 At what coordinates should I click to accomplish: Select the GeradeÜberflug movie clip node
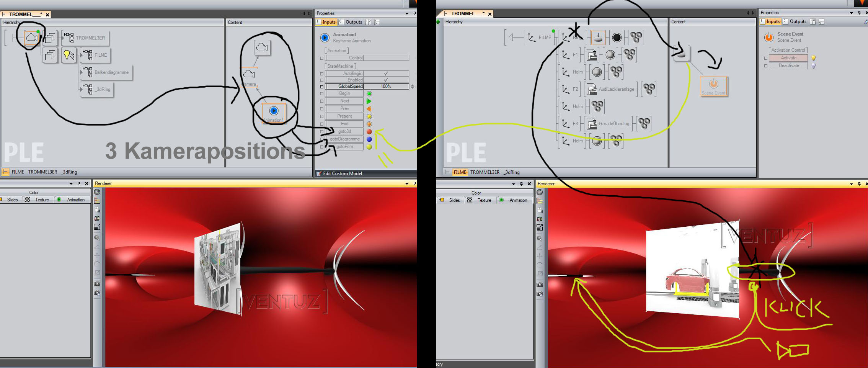click(592, 124)
